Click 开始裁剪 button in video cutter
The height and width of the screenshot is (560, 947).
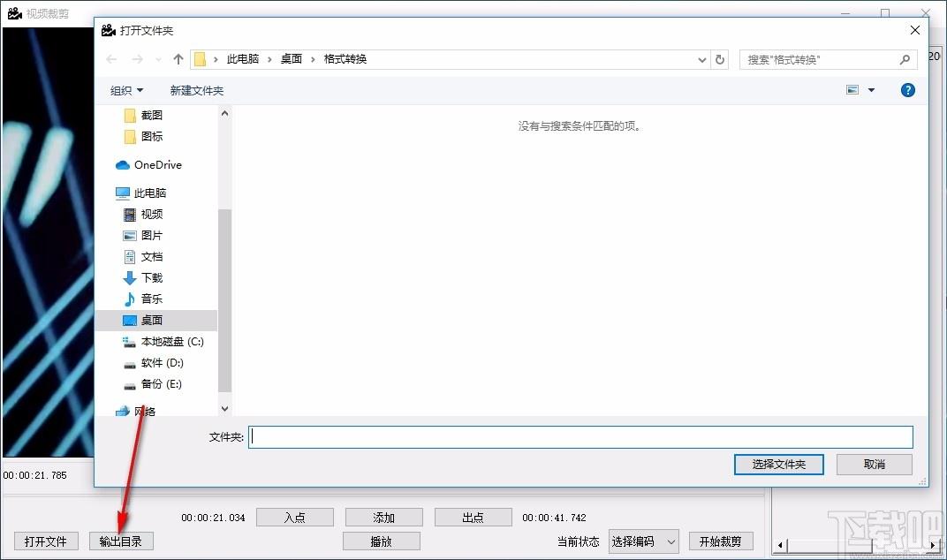tap(721, 541)
